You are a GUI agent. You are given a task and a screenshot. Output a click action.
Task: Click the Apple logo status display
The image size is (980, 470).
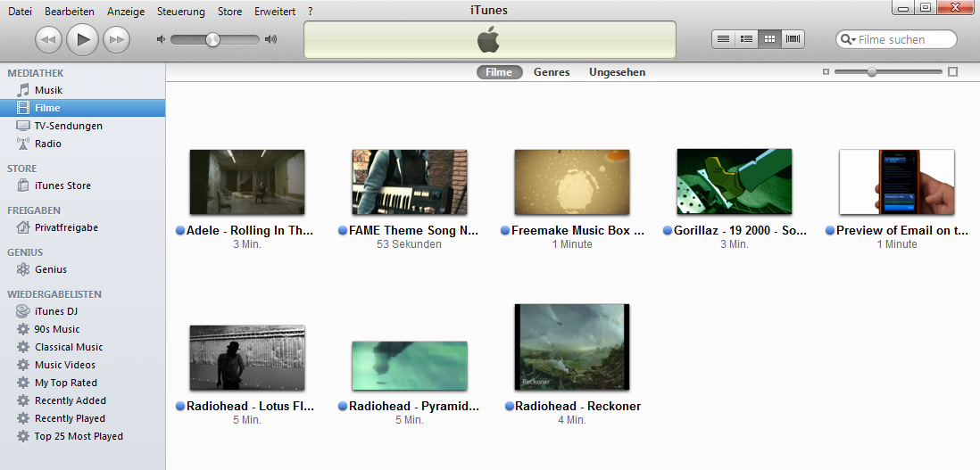[489, 40]
